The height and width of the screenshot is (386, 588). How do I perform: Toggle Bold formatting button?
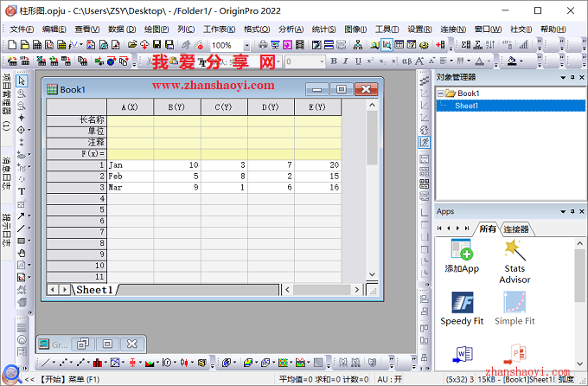334,61
